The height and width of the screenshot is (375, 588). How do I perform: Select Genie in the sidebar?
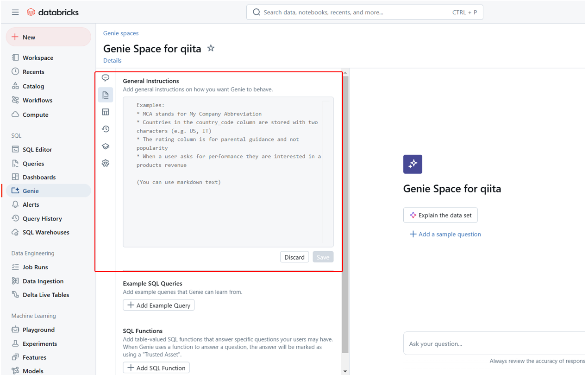[x=48, y=191]
